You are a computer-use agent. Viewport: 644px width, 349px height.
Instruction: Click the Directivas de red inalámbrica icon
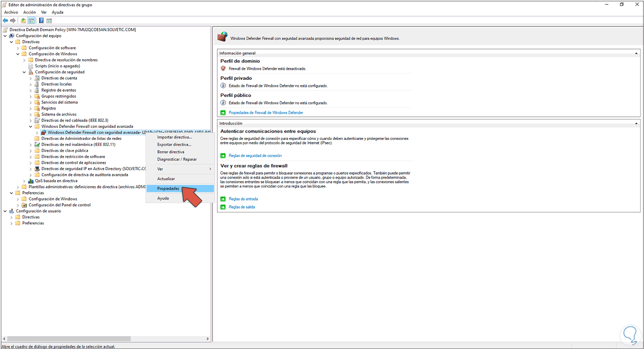coord(37,145)
